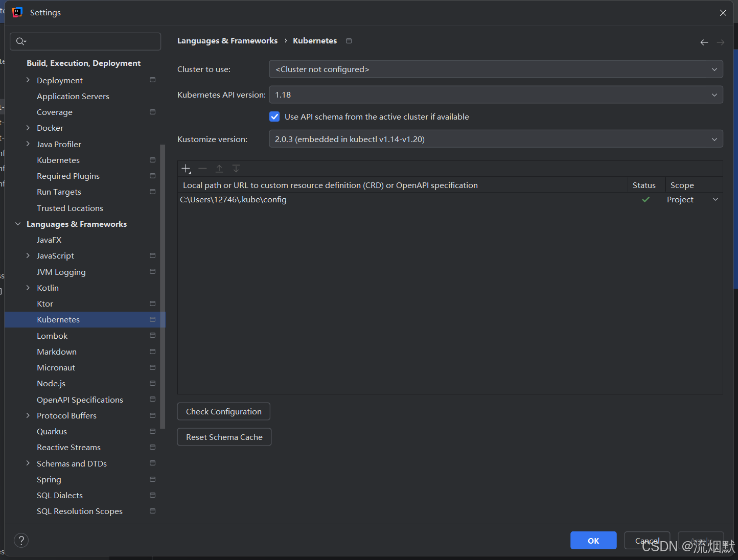Screen dimensions: 738x560
Task: Click the Remove minus icon in CRD toolbar
Action: [203, 169]
